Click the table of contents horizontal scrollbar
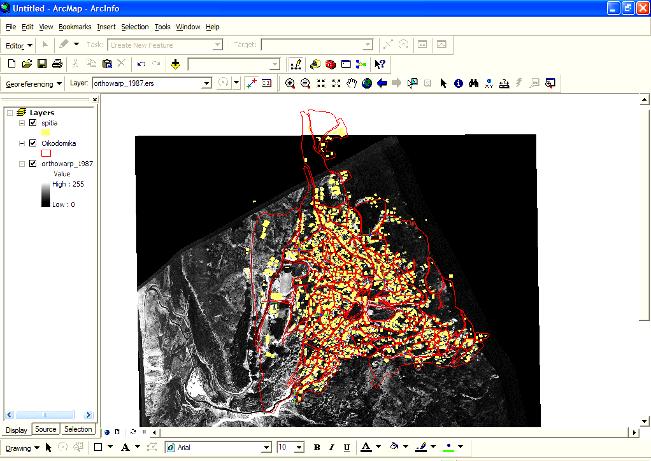 tap(49, 414)
